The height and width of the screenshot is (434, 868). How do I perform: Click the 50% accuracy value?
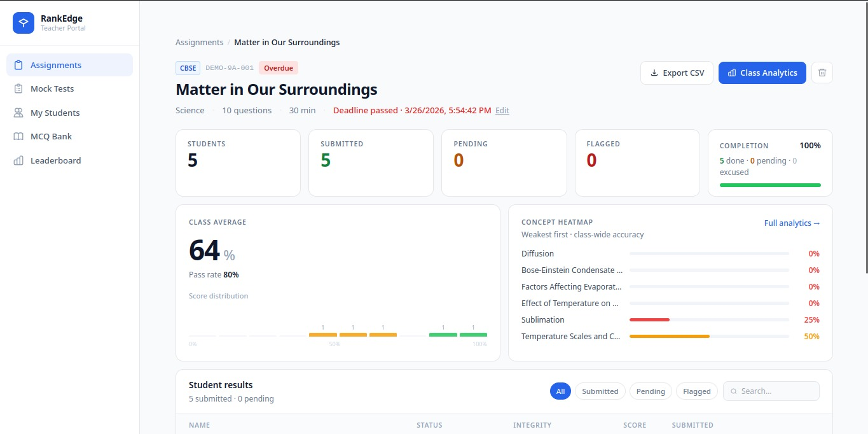[811, 336]
